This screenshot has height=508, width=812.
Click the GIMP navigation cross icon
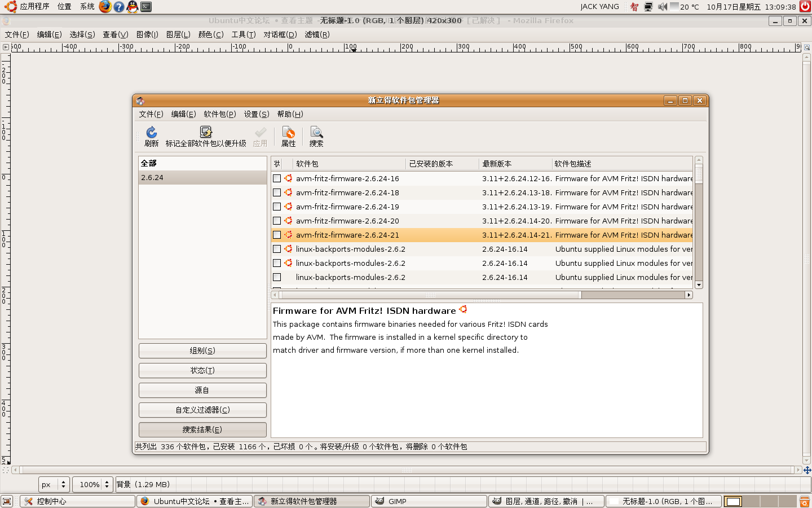(x=807, y=470)
